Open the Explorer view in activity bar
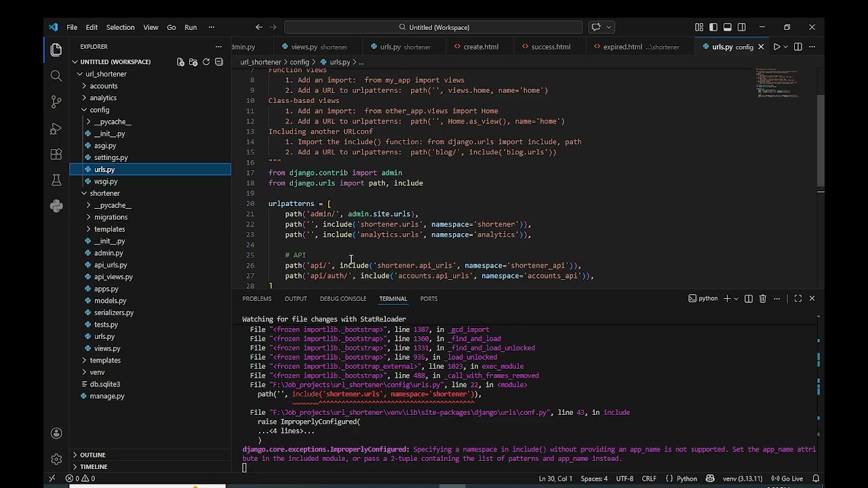 coord(56,49)
